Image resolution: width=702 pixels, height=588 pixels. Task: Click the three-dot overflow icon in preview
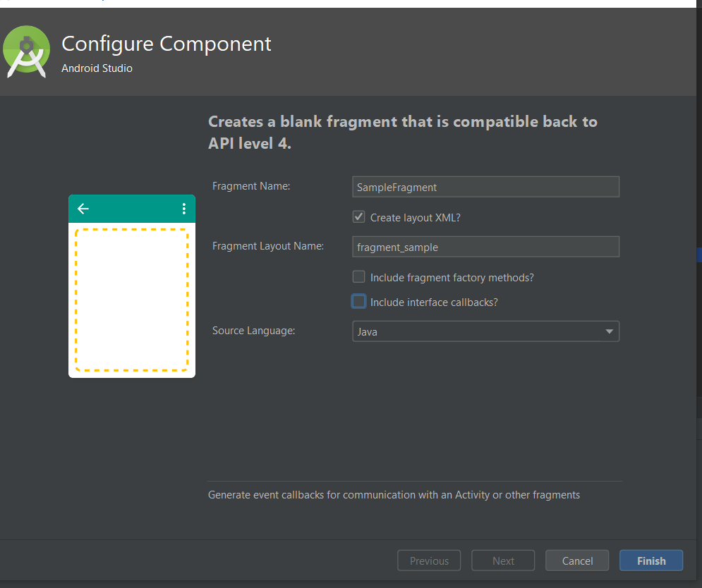pyautogui.click(x=183, y=209)
